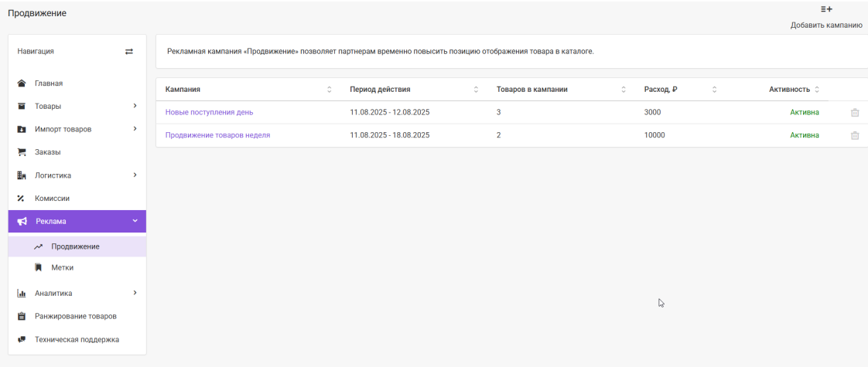868x367 pixels.
Task: Delete the Новые поступления день campaign
Action: click(855, 112)
